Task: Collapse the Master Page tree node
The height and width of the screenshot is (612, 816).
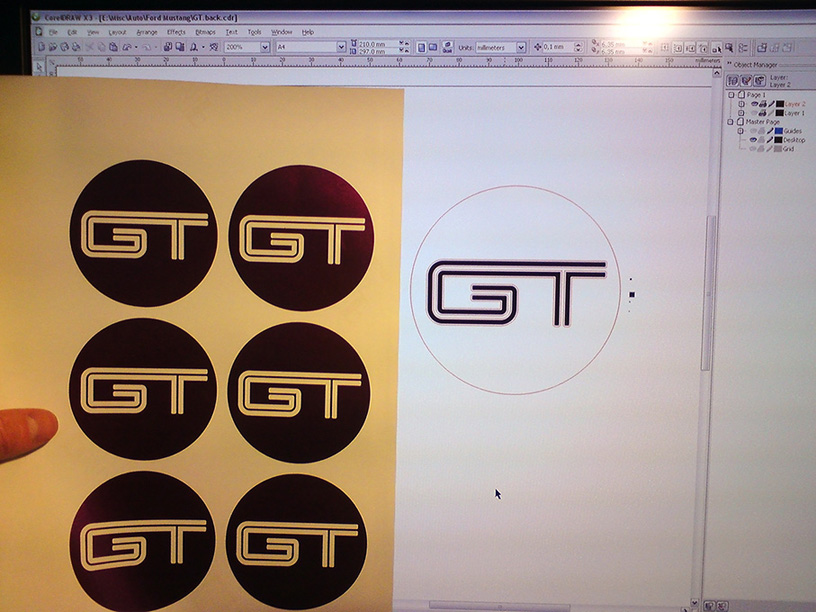Action: coord(730,122)
